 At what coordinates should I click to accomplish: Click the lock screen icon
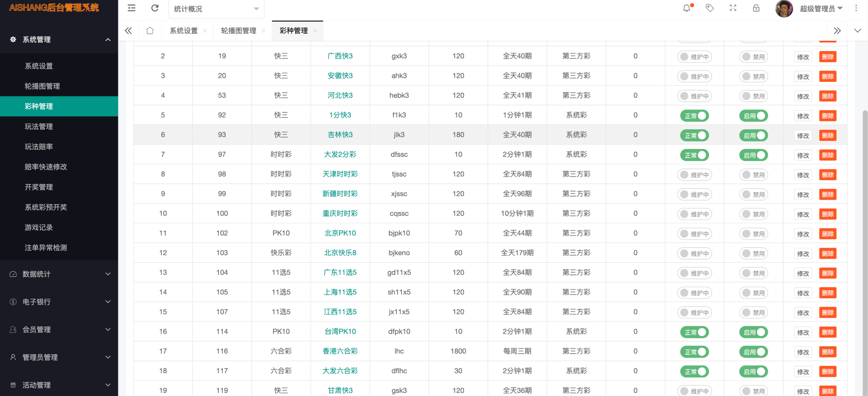756,8
